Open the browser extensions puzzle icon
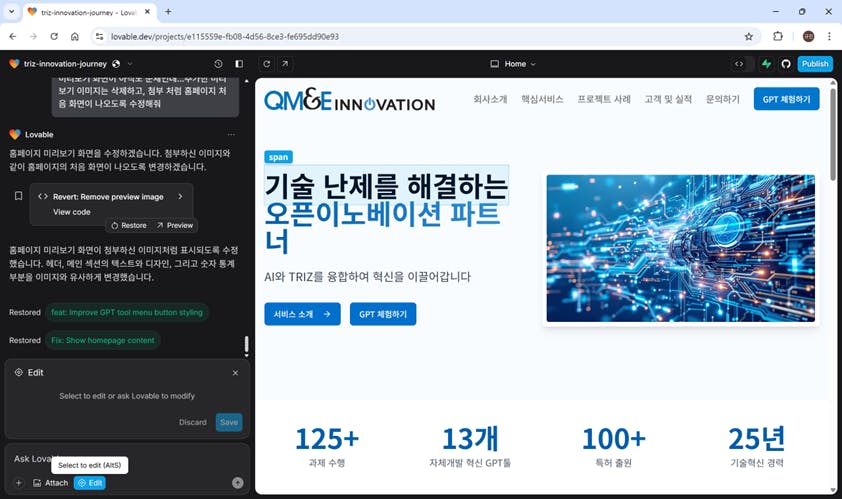Screen dimensions: 842x499 pyautogui.click(x=778, y=37)
